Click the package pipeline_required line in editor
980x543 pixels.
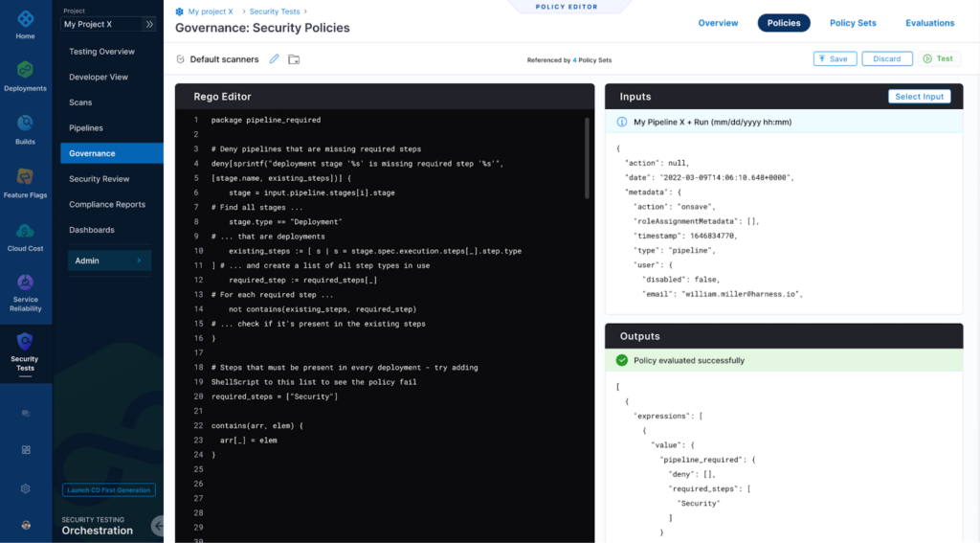(266, 120)
